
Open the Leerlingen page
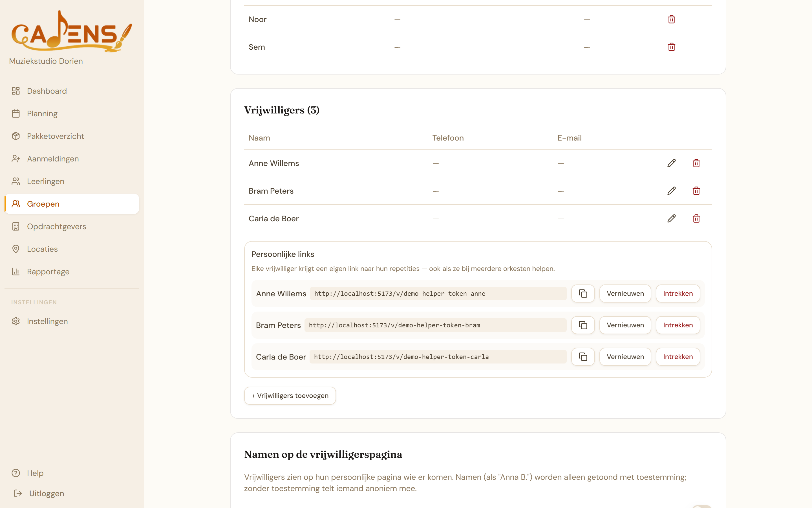pos(72,181)
